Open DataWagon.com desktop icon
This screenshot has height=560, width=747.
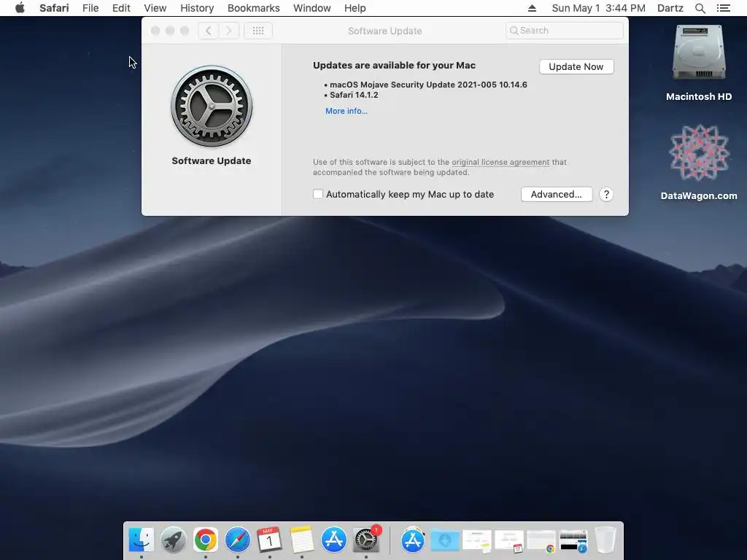pyautogui.click(x=699, y=163)
